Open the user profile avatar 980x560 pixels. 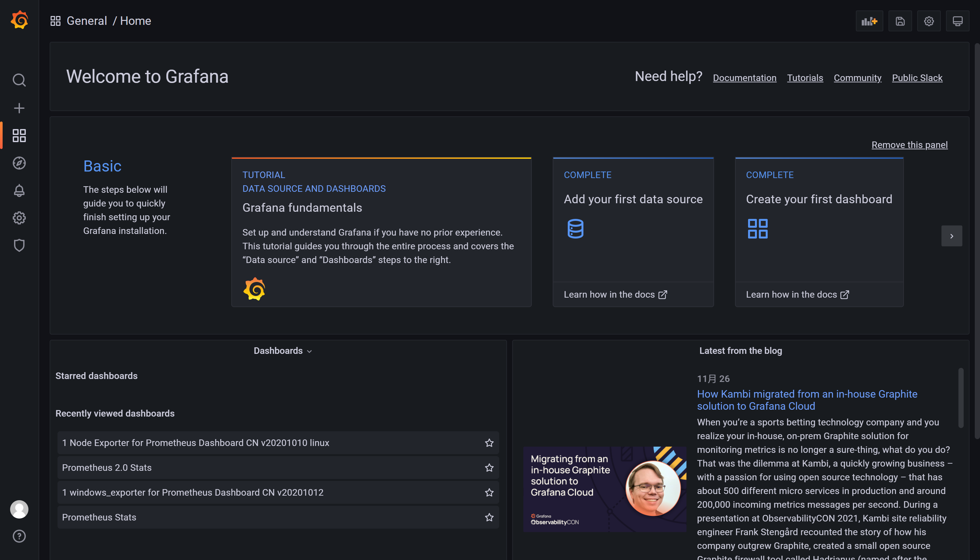click(19, 509)
